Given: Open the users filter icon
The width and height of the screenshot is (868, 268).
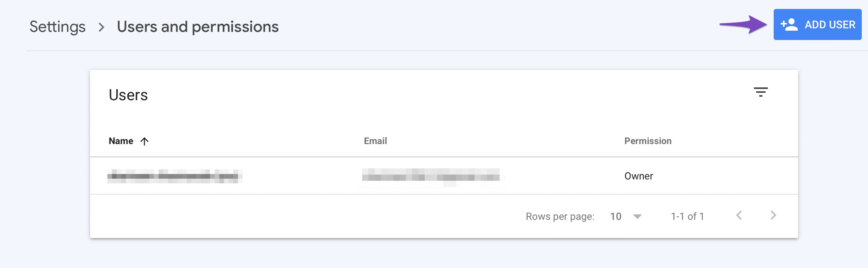Looking at the screenshot, I should click(760, 92).
